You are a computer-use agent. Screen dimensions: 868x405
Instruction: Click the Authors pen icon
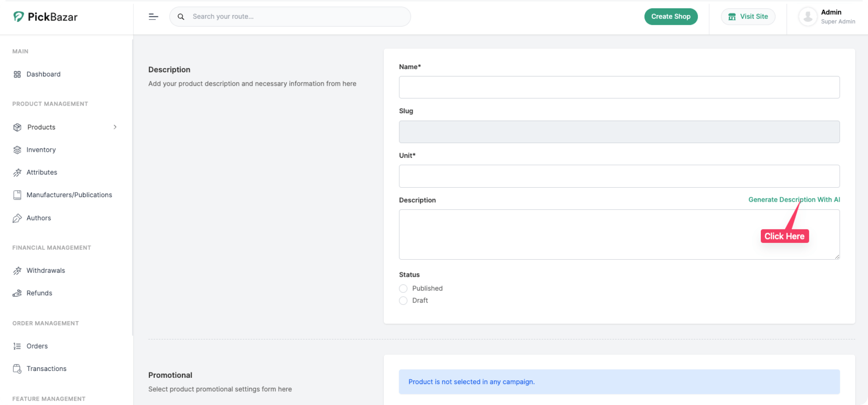17,218
